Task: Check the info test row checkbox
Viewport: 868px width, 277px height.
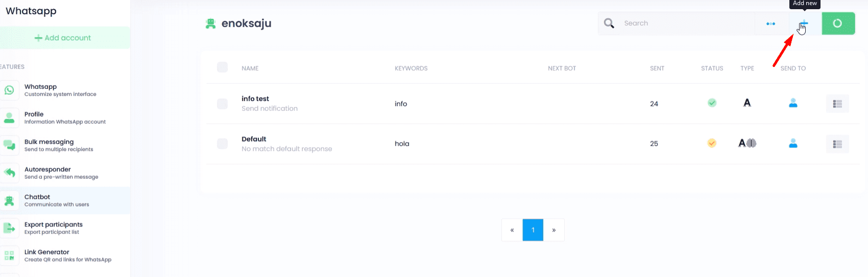Action: (222, 104)
